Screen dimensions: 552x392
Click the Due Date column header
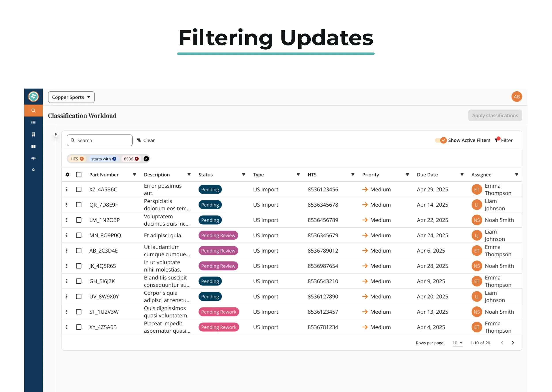coord(427,175)
